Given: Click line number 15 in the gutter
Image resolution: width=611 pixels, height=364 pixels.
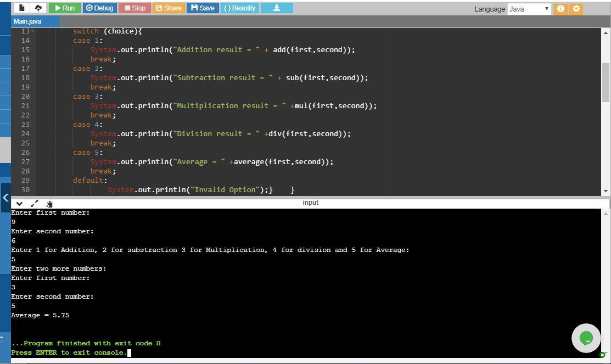Looking at the screenshot, I should pyautogui.click(x=25, y=49).
